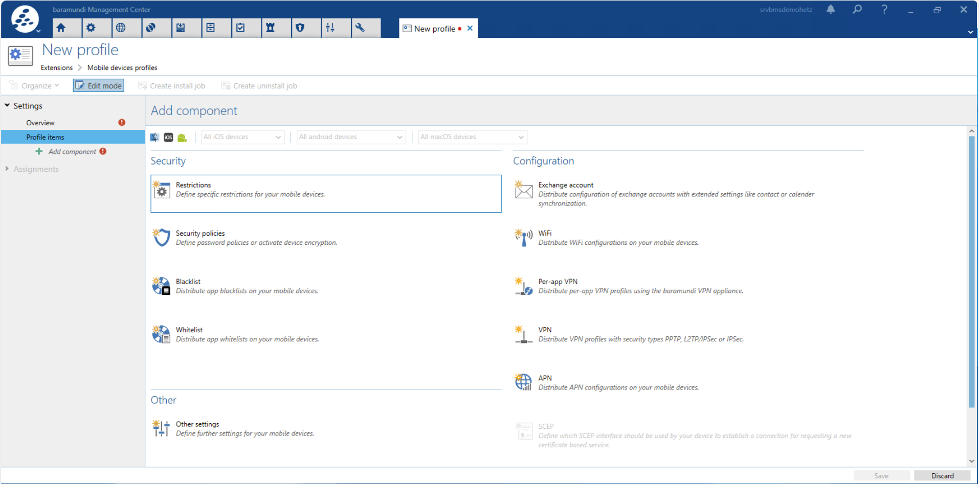The width and height of the screenshot is (980, 484).
Task: Click the globe icon in top toolbar
Action: click(121, 28)
